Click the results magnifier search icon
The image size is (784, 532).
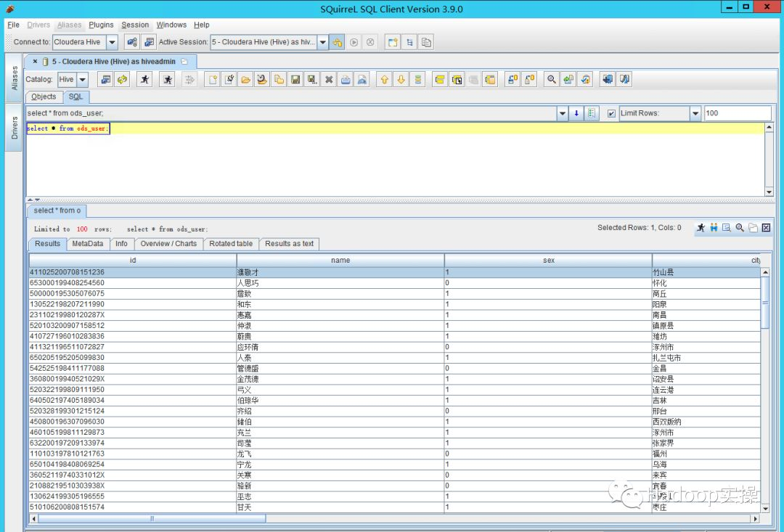[740, 228]
